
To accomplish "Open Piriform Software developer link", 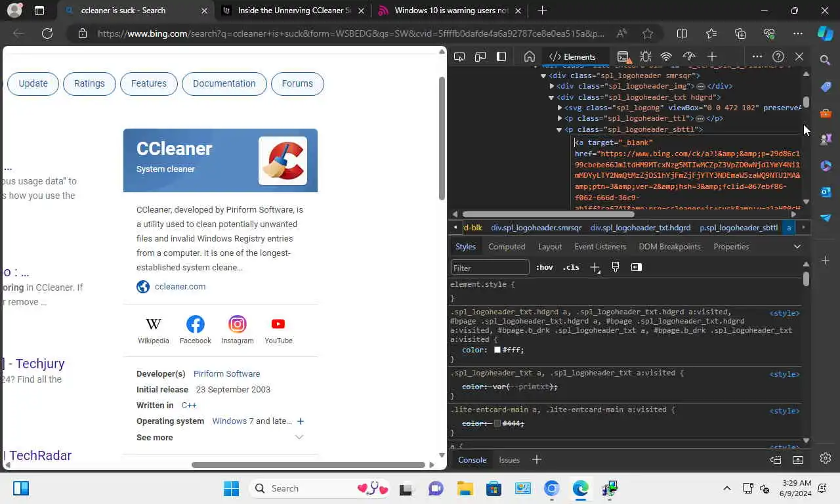I will click(226, 373).
